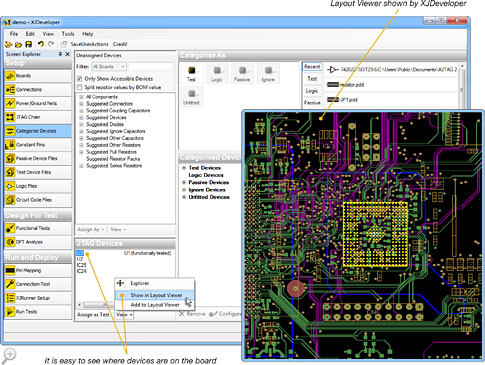
Task: Toggle Only Show Accessible Devices checkbox
Action: (79, 79)
